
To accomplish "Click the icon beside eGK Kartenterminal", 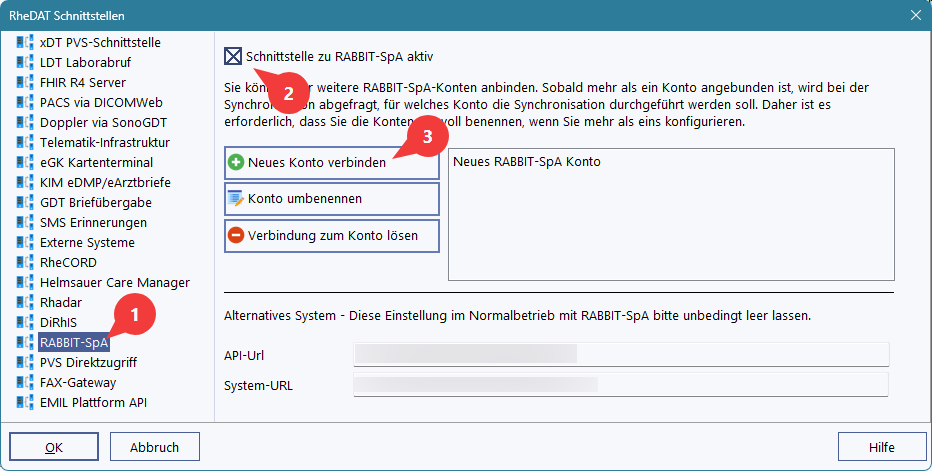I will [25, 162].
